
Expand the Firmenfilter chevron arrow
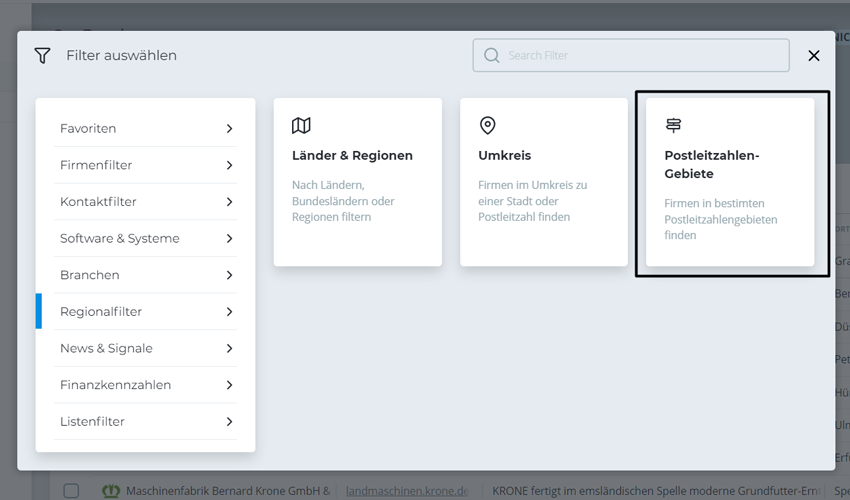[x=229, y=165]
